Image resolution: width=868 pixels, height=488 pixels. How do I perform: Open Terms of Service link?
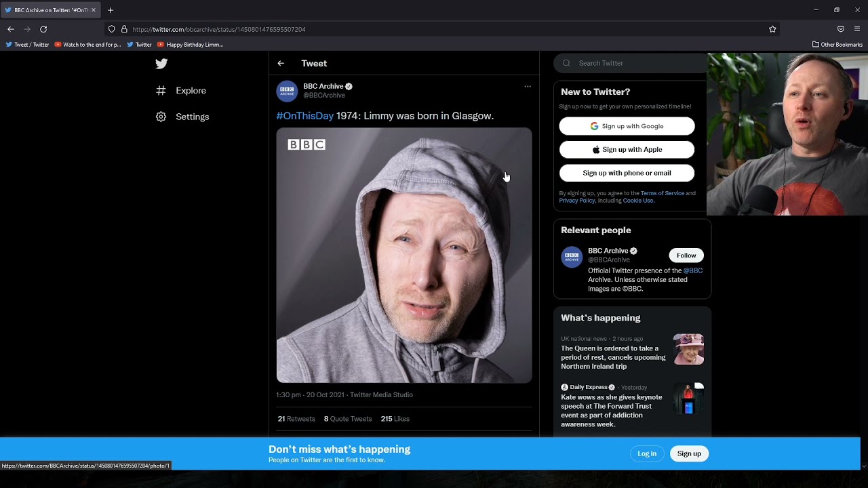point(662,193)
